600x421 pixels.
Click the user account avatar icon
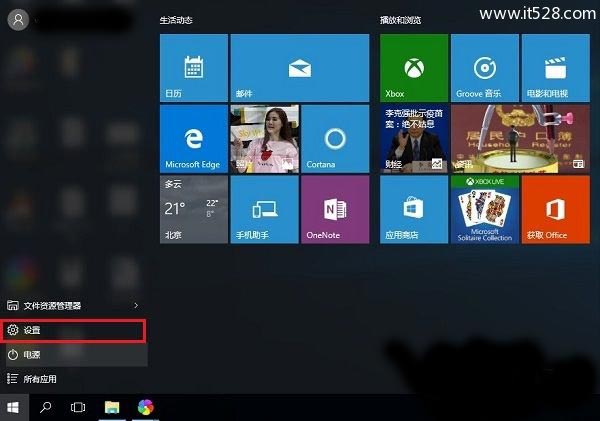pyautogui.click(x=18, y=20)
